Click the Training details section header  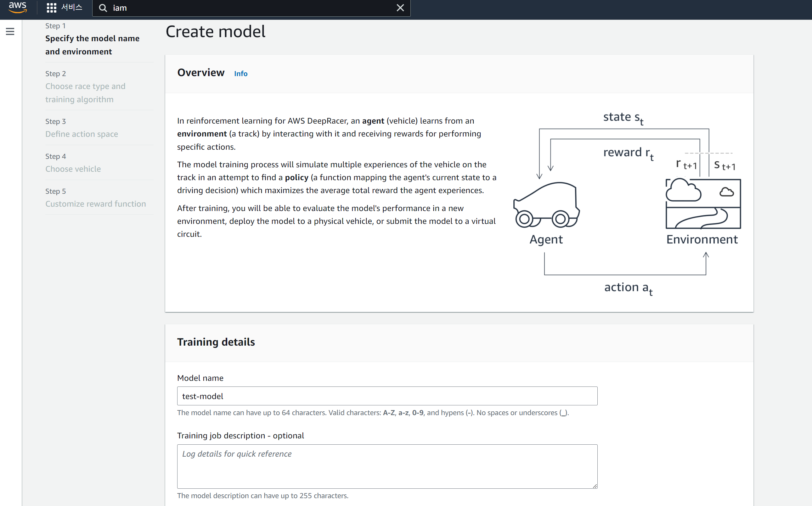(x=216, y=342)
